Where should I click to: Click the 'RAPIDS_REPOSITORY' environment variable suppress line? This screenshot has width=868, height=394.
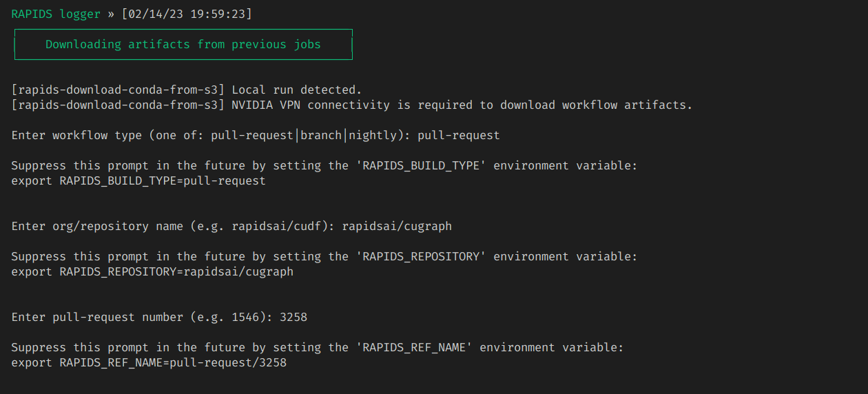324,256
